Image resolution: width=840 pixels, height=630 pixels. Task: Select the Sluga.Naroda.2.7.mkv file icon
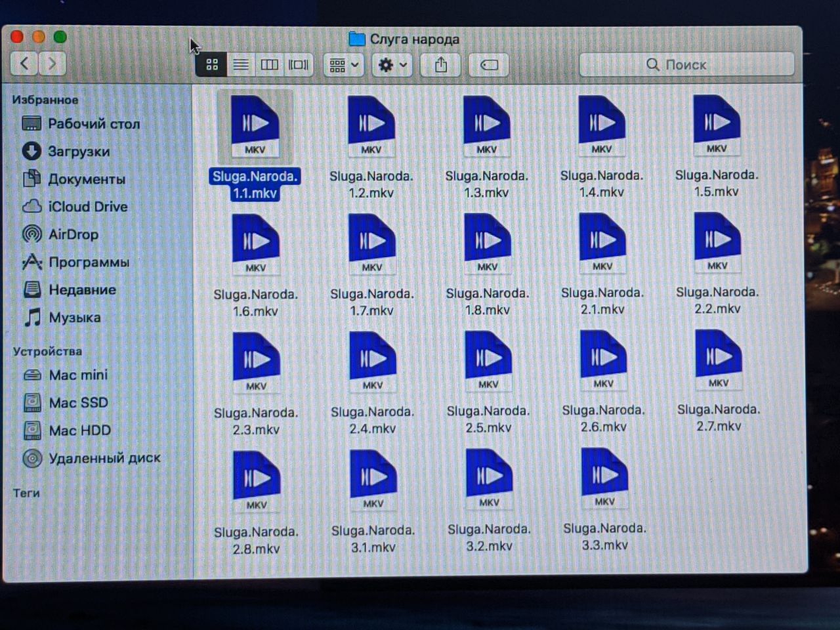point(718,360)
